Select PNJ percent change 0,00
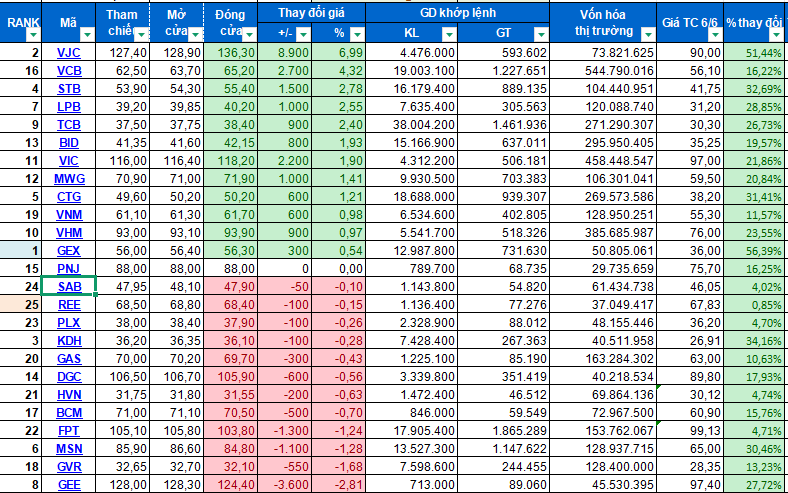 pyautogui.click(x=338, y=269)
